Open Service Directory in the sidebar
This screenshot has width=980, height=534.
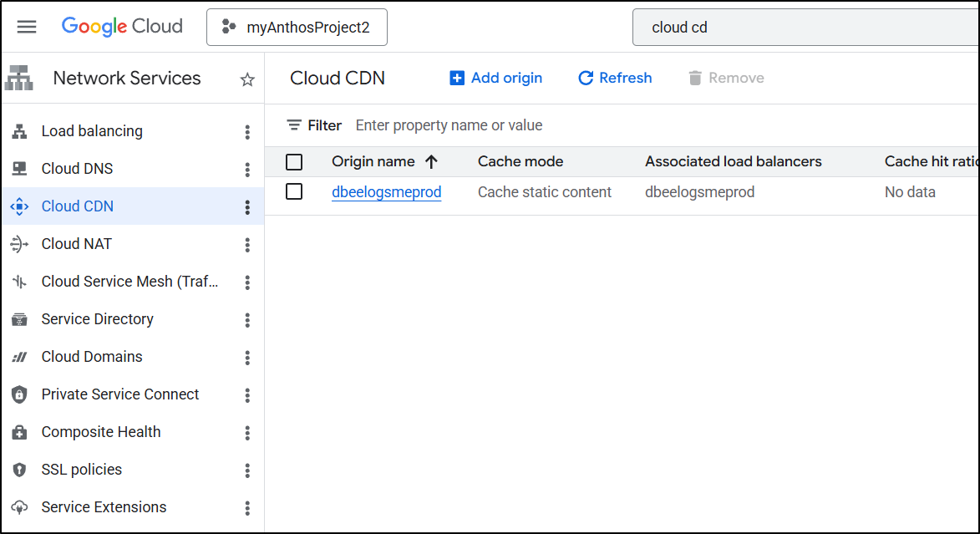tap(97, 319)
